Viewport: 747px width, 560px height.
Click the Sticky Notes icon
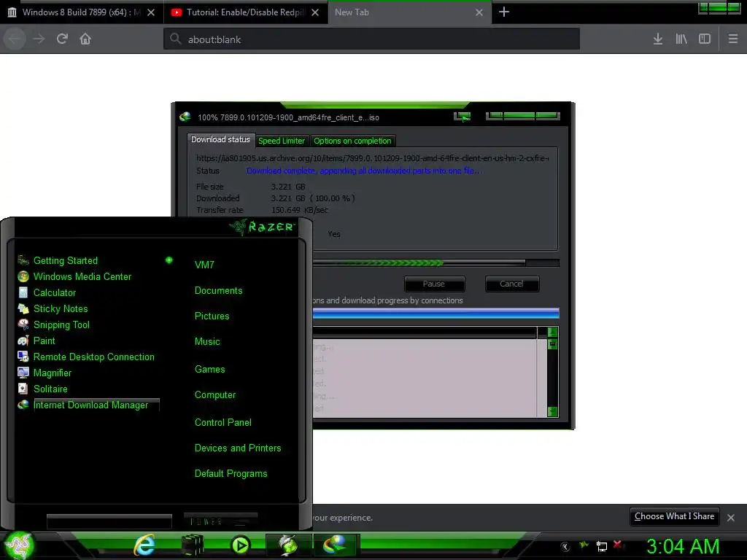23,308
